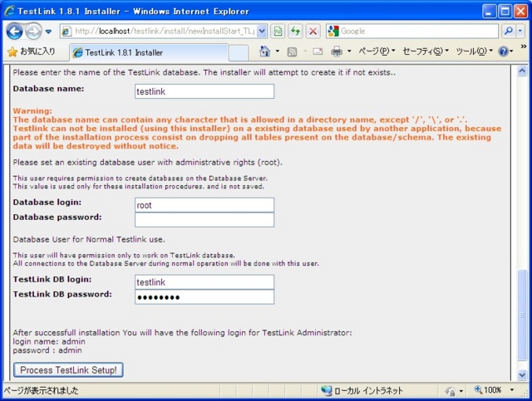Viewport: 532px width, 401px height.
Task: Open the zoom level dropdown arrow
Action: coord(512,390)
